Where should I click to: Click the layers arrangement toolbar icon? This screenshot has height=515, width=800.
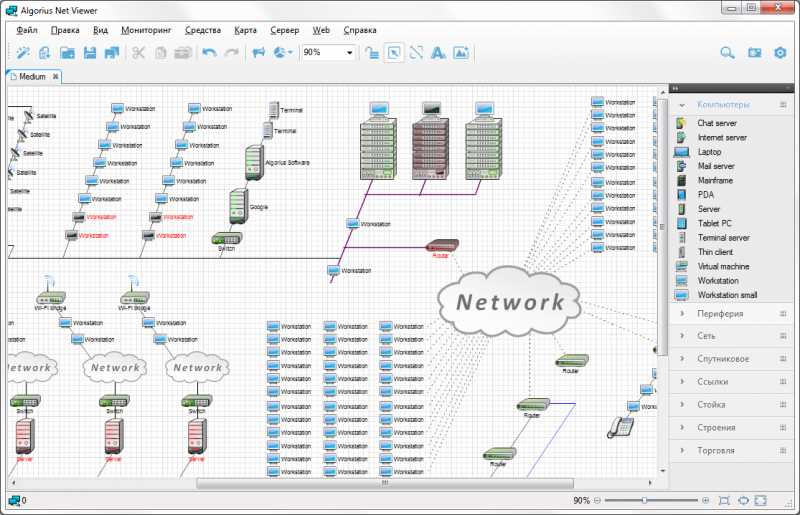tap(372, 53)
